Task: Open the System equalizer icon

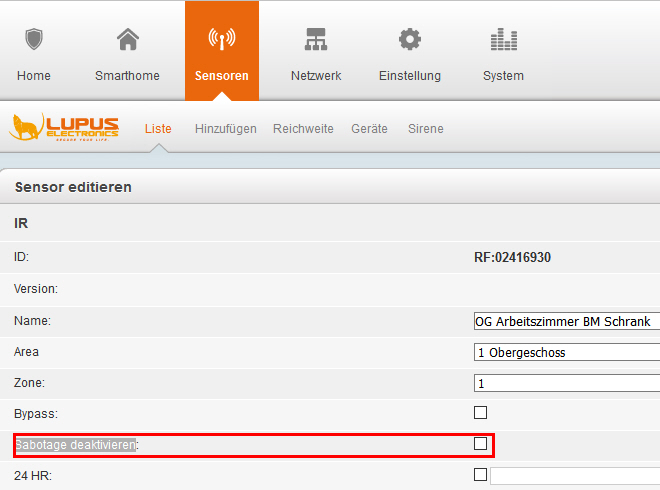Action: [x=502, y=40]
